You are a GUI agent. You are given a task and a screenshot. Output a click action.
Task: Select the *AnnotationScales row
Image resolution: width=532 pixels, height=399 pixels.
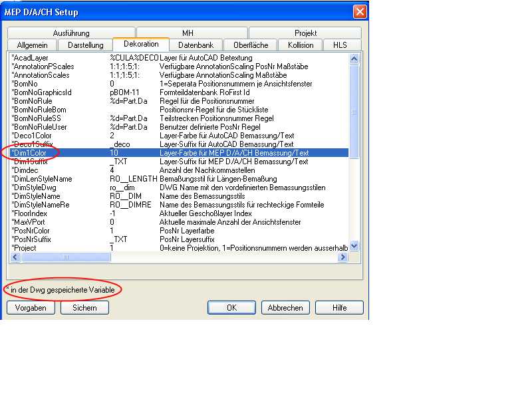click(x=180, y=75)
